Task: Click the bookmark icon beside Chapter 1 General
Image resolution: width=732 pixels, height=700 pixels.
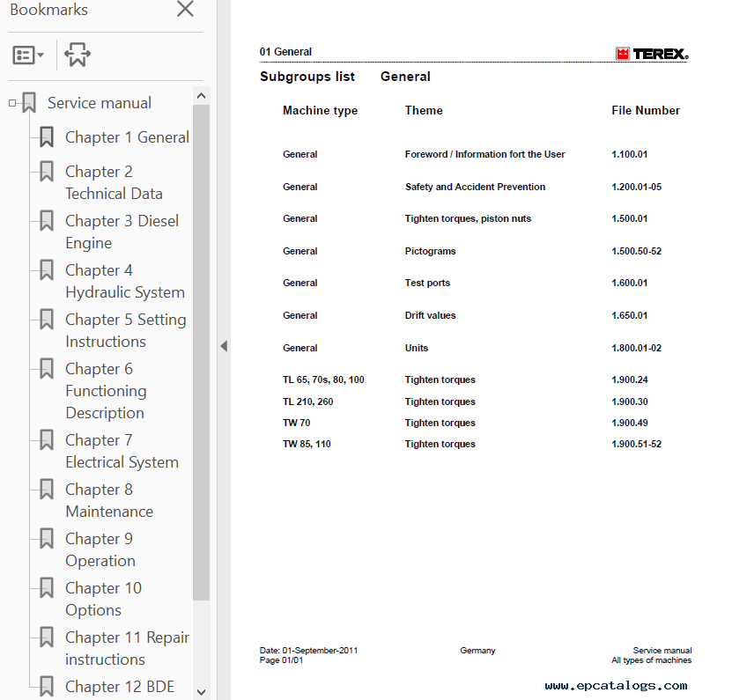Action: pyautogui.click(x=46, y=137)
